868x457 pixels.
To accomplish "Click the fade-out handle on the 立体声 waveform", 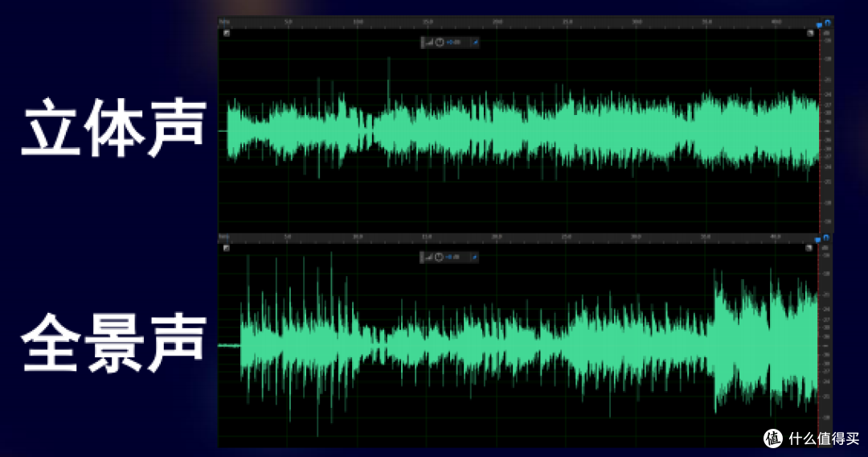I will (x=810, y=33).
